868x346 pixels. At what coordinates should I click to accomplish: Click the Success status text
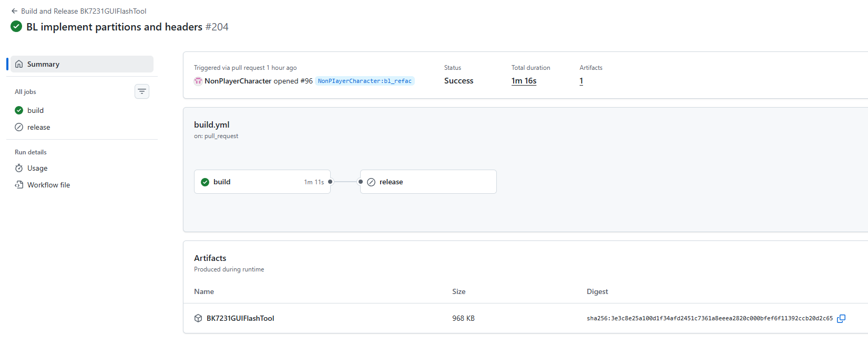(458, 81)
